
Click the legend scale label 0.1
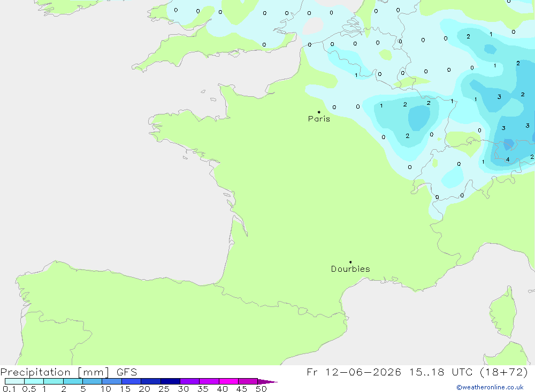[x=9, y=389]
